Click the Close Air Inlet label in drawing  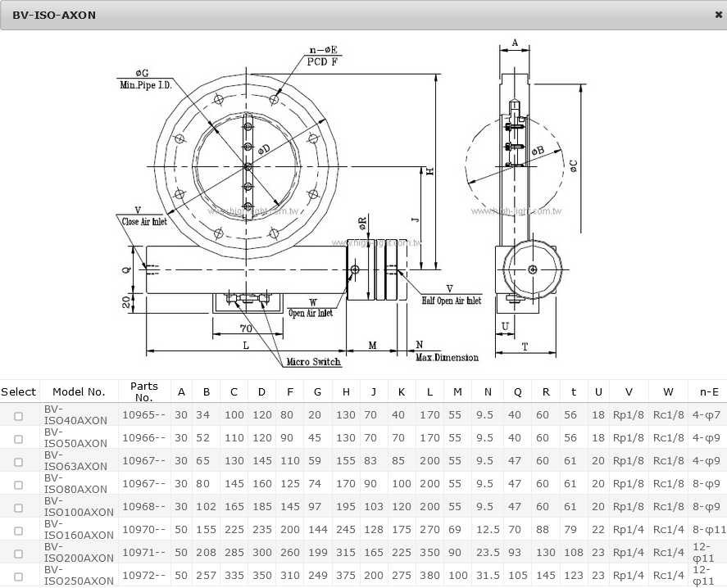[143, 221]
